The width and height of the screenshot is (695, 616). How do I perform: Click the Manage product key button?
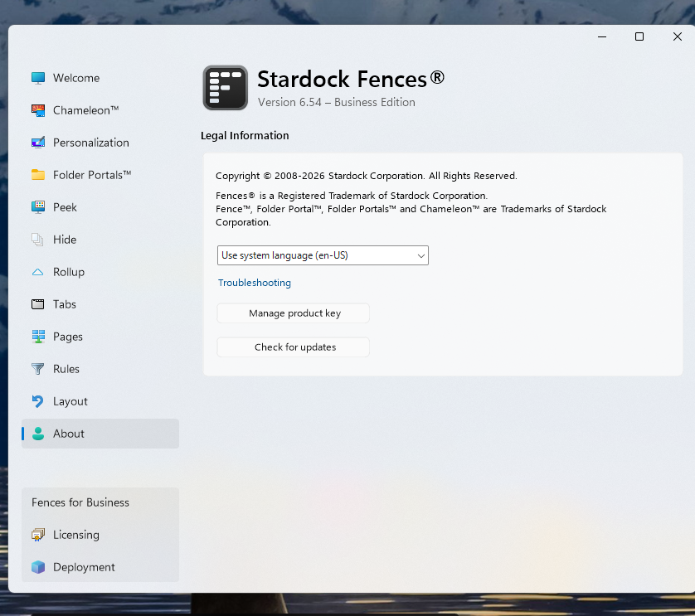click(293, 313)
